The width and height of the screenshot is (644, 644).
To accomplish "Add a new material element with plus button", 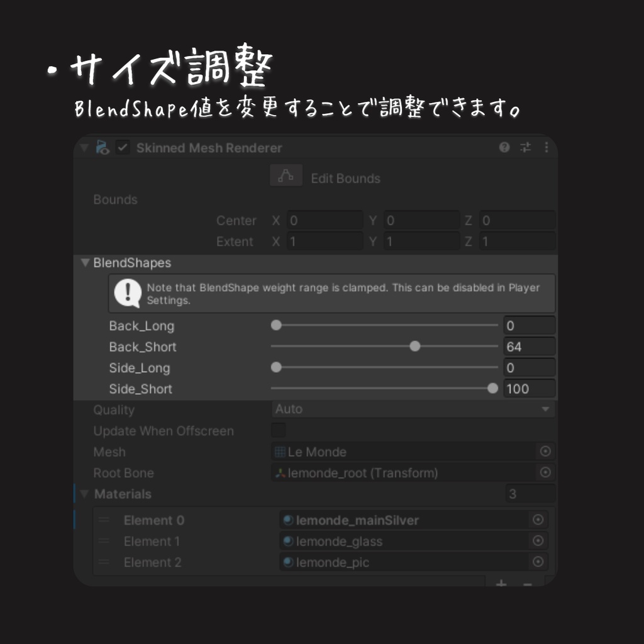I will [x=501, y=583].
